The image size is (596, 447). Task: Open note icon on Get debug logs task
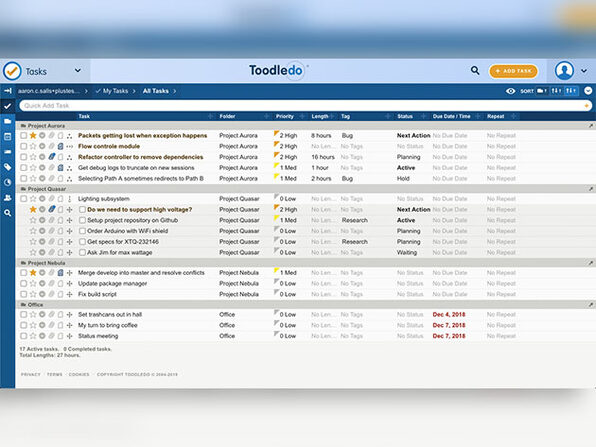point(60,168)
